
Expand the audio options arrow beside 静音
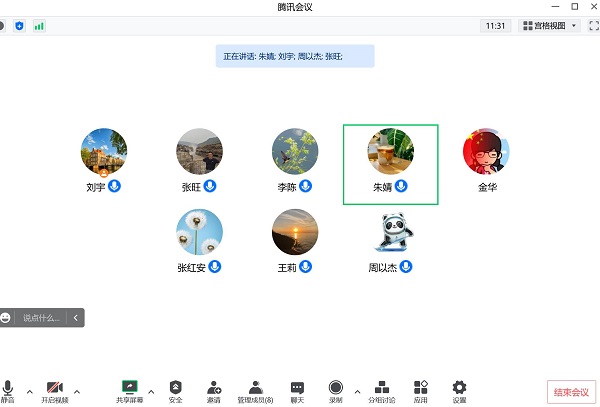pos(29,391)
